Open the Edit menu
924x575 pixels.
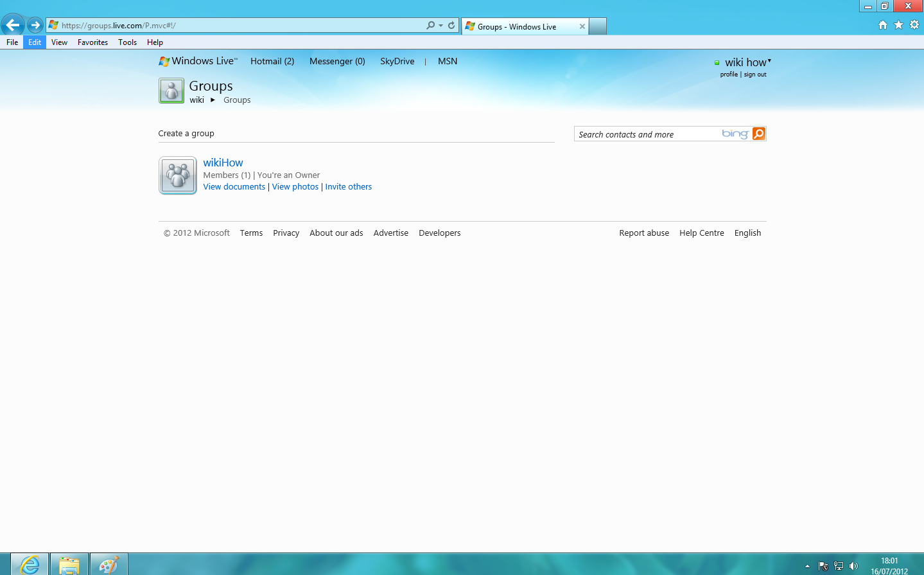tap(35, 42)
